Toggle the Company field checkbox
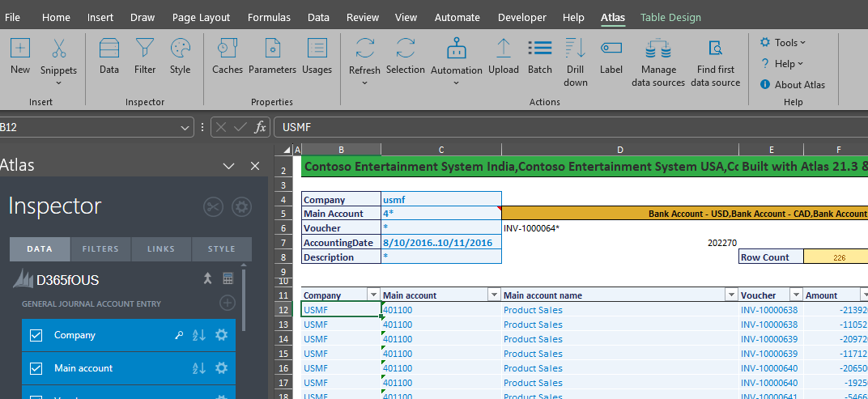This screenshot has width=868, height=399. click(x=36, y=335)
